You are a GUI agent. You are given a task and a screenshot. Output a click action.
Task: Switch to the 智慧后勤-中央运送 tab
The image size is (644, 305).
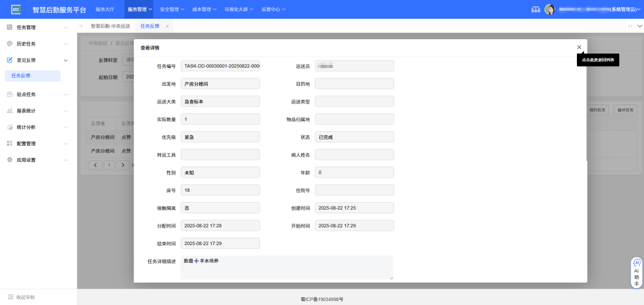(110, 26)
